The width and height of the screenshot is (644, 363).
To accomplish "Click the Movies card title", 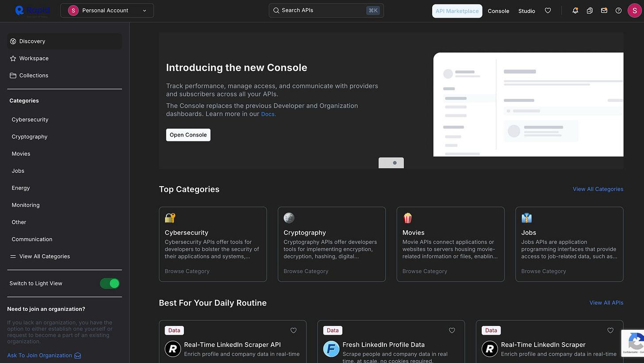I will [414, 233].
